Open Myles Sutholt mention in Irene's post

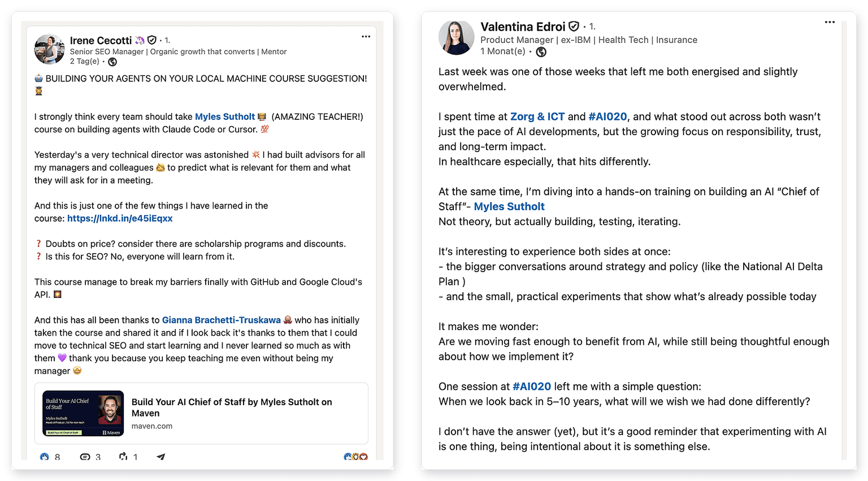click(x=225, y=116)
